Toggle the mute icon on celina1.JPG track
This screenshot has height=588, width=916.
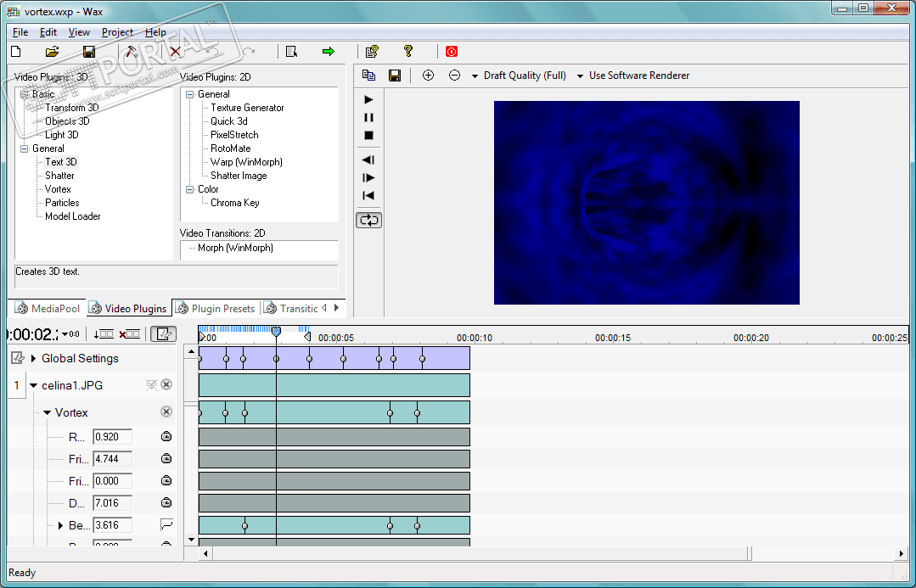tap(151, 385)
